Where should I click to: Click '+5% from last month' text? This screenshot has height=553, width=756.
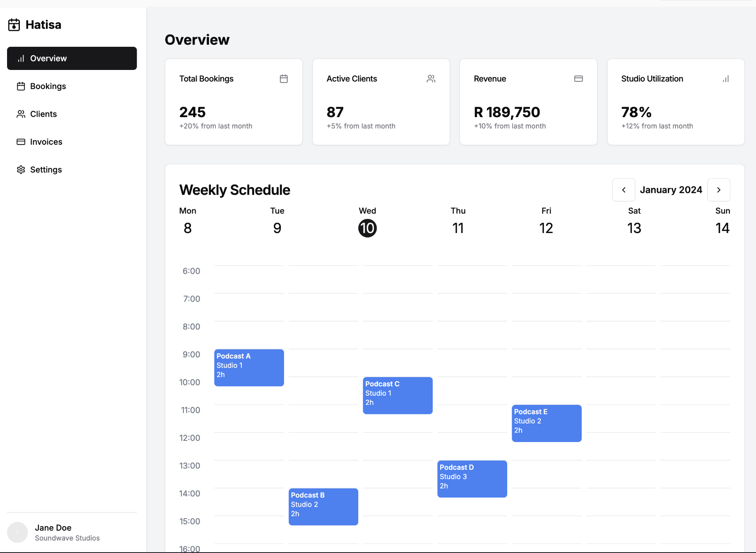361,126
